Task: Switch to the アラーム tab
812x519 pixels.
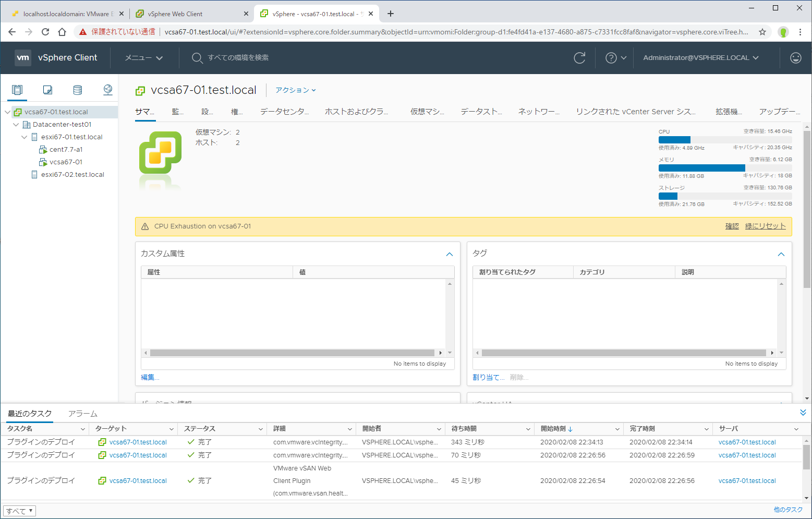Action: pyautogui.click(x=83, y=414)
